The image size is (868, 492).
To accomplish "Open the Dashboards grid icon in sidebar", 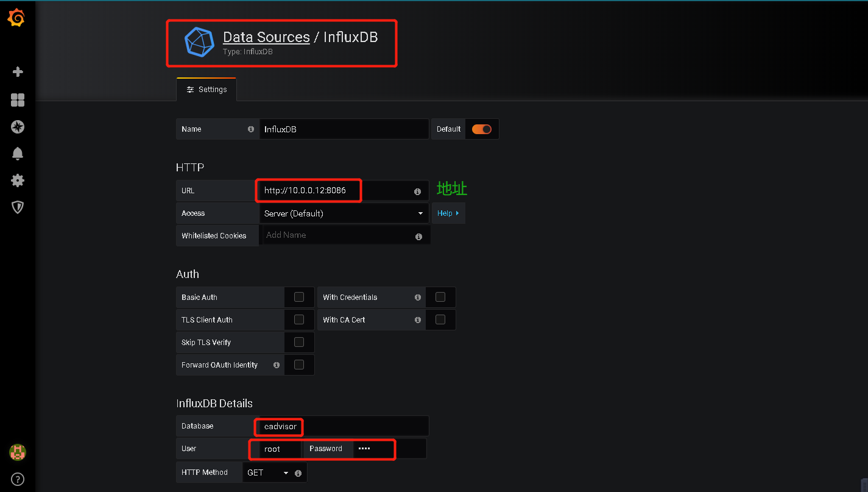I will [18, 100].
